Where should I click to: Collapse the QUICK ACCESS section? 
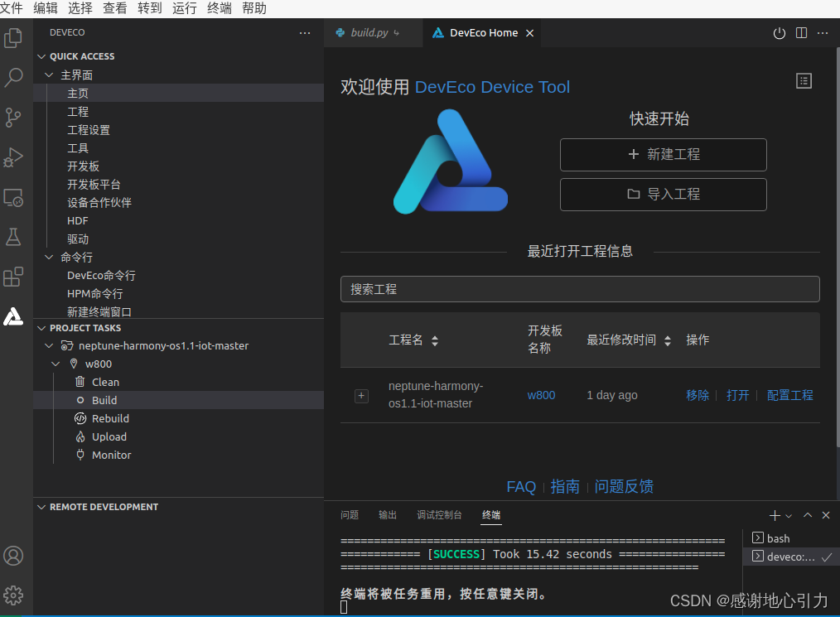(41, 56)
